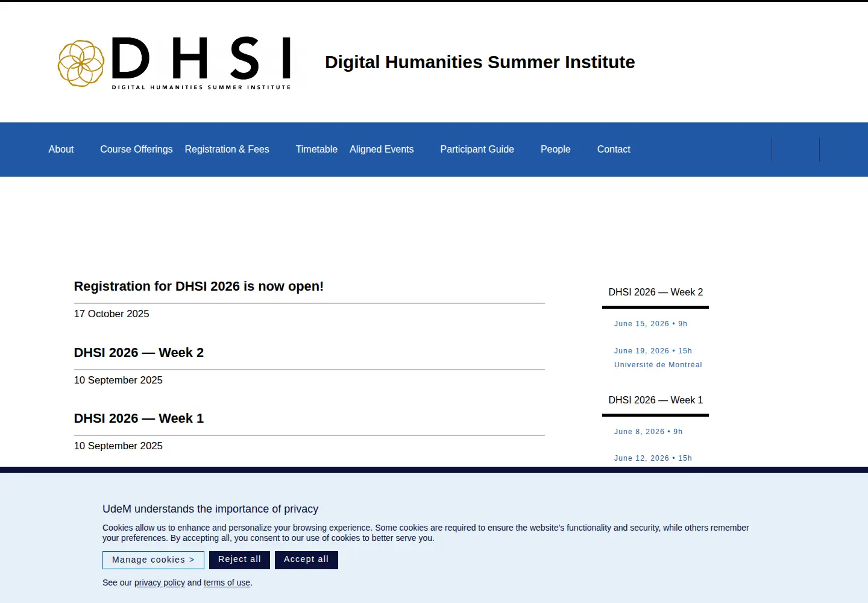Open the Timetable page
This screenshot has height=603, width=868.
coord(316,150)
